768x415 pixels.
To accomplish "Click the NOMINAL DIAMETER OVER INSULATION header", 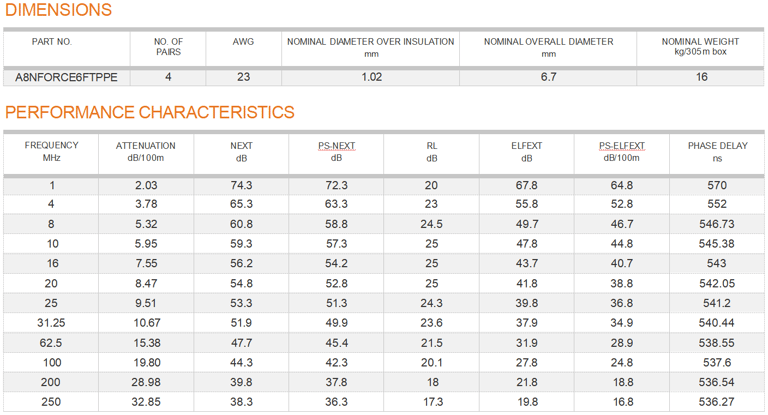I will [371, 42].
